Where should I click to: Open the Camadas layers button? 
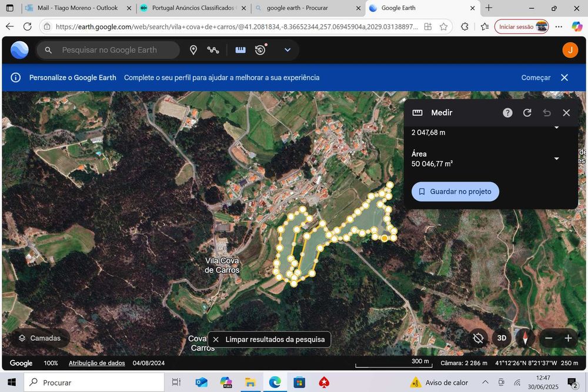(x=40, y=338)
